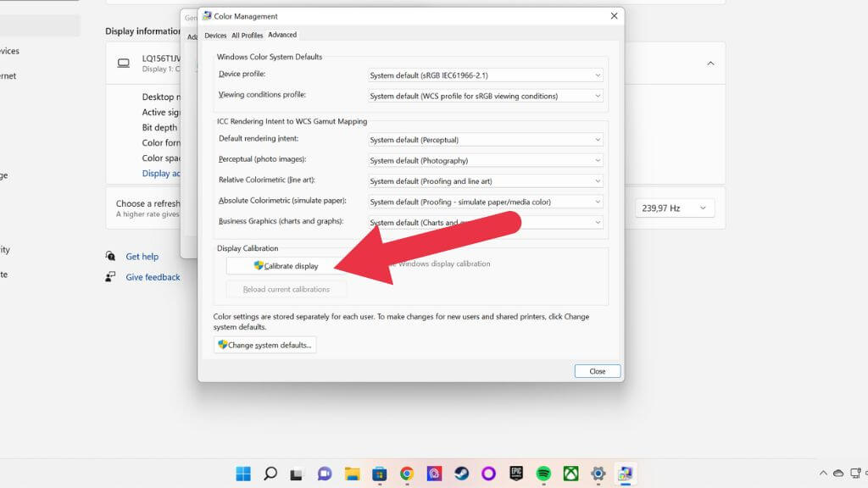Open Steam from the taskbar
Screen dimensions: 868x488
coord(461,474)
